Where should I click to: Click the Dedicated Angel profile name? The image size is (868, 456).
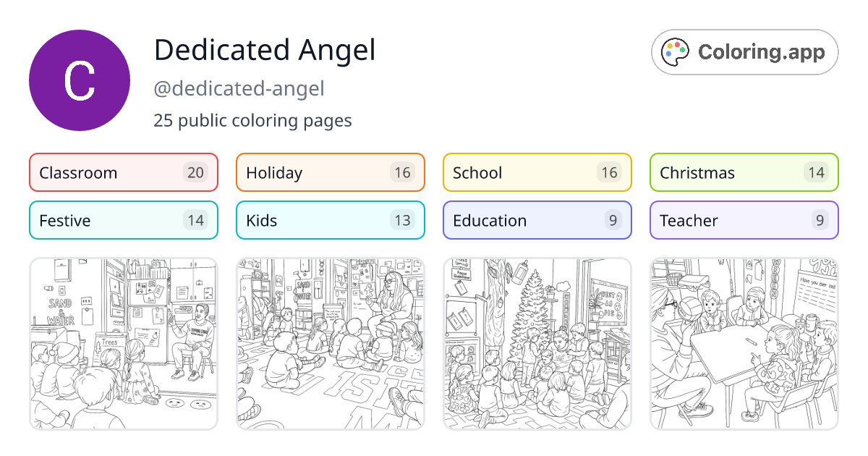pyautogui.click(x=264, y=51)
